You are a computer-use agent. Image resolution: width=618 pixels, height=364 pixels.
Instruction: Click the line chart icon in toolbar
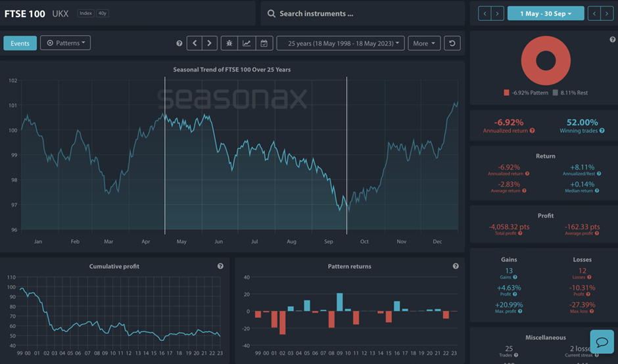point(247,43)
